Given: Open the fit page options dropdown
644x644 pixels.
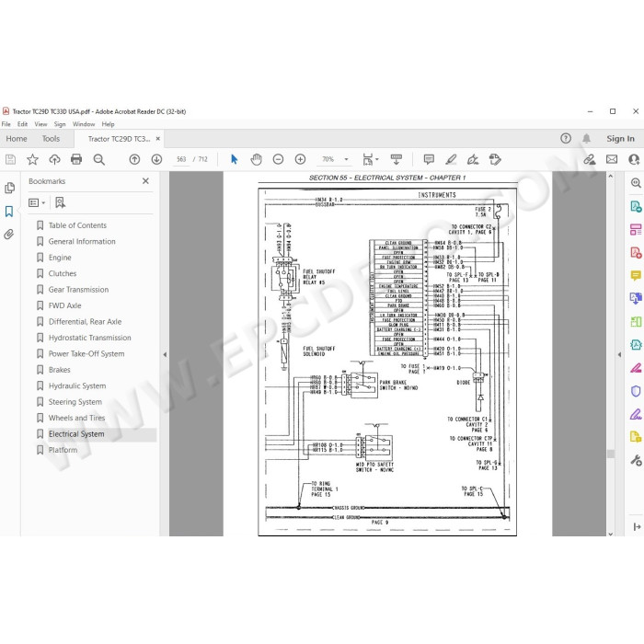Looking at the screenshot, I should coord(371,159).
